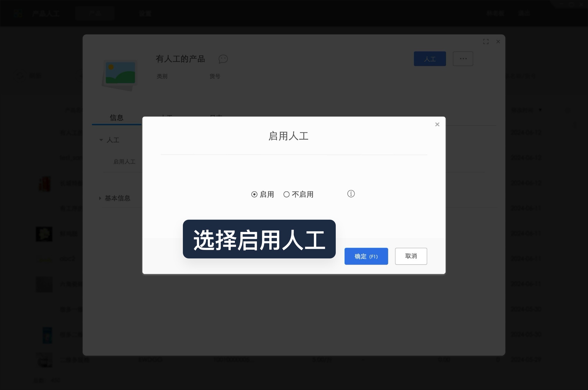Screen dimensions: 588x390
Task: Click the blue 人工 button
Action: [430, 59]
